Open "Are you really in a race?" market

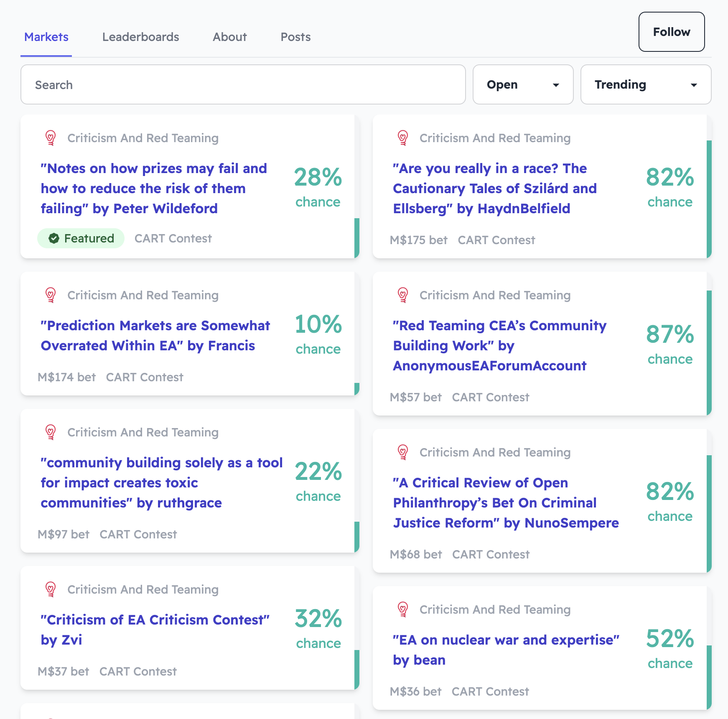pos(495,189)
